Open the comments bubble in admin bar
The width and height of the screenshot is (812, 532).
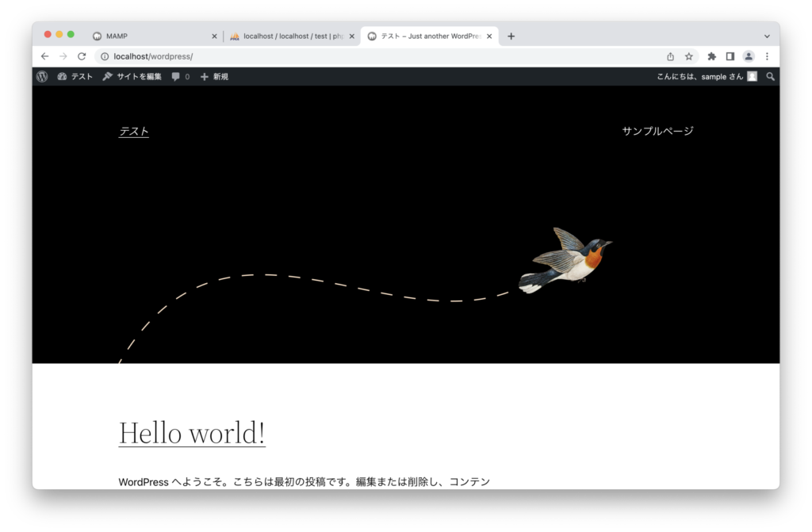pos(180,77)
